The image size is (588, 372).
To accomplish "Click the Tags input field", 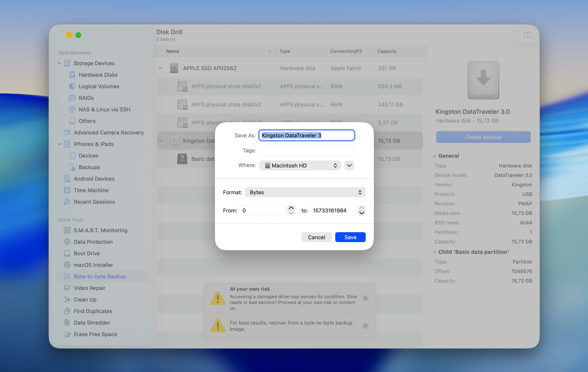I will pyautogui.click(x=306, y=151).
